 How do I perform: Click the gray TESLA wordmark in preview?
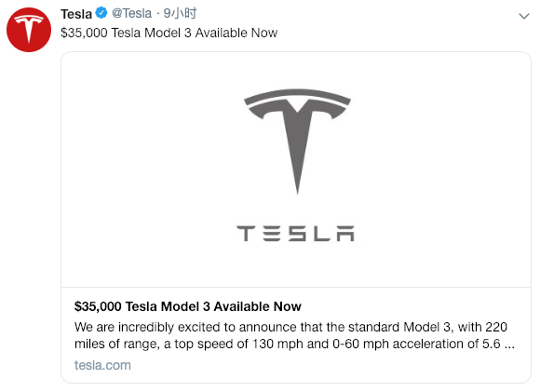coord(295,234)
